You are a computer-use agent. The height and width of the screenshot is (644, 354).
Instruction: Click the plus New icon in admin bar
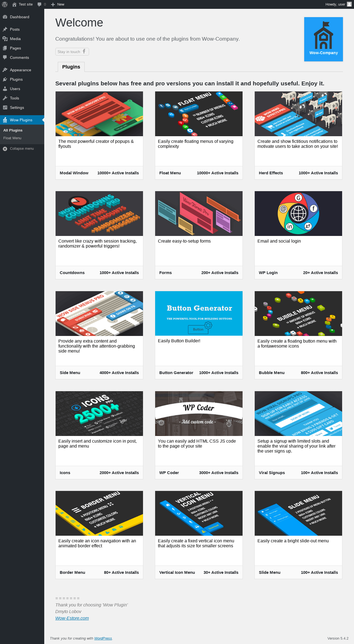[x=53, y=4]
